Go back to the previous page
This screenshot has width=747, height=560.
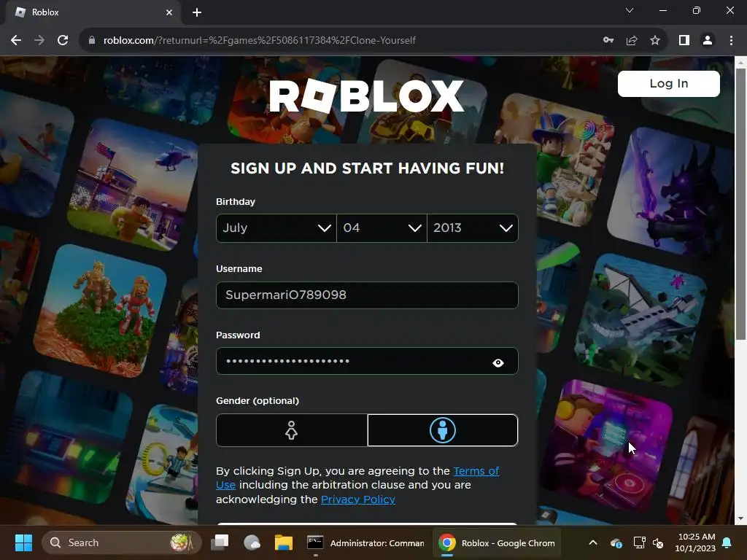[16, 41]
